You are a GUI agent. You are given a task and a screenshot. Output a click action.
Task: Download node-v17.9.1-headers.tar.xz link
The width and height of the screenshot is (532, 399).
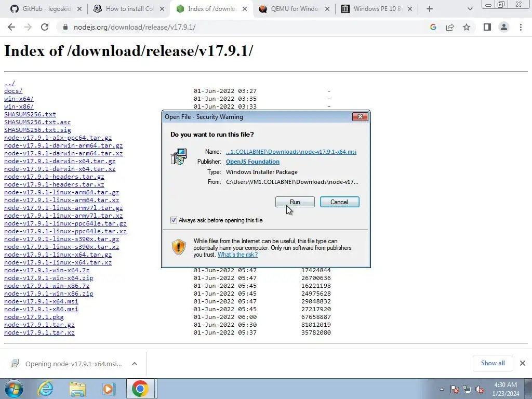(54, 184)
